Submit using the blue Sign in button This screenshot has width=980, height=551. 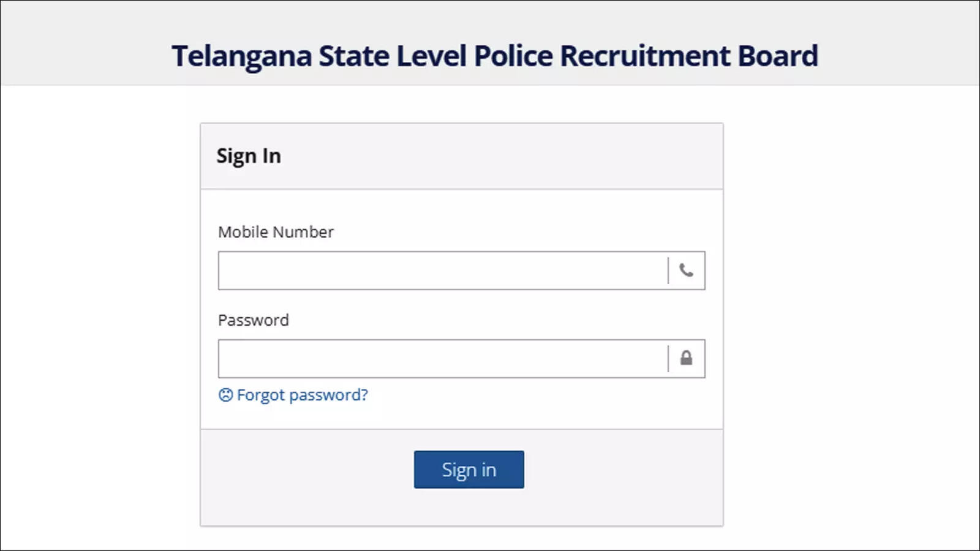click(x=469, y=470)
